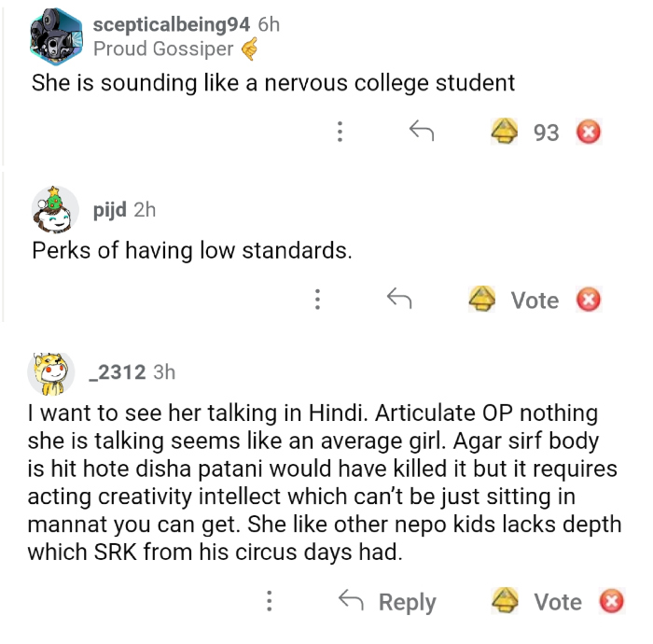This screenshot has height=644, width=653.
Task: Upvote pijd's comment
Action: (482, 300)
